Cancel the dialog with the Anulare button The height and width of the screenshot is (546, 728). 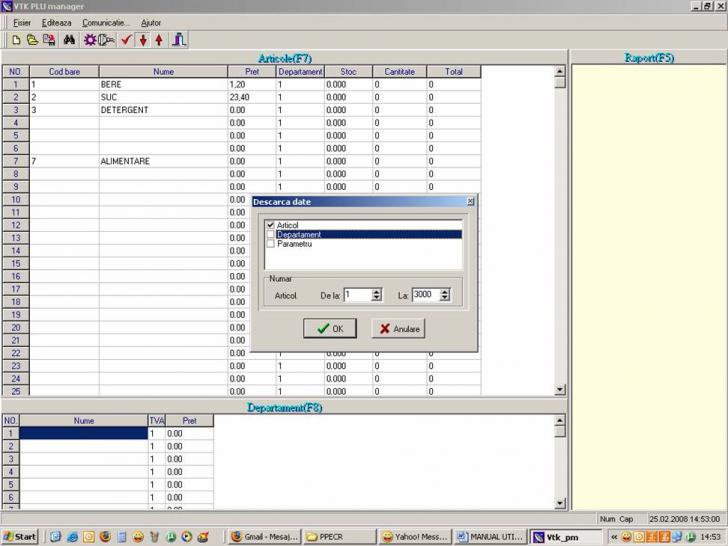(x=399, y=329)
